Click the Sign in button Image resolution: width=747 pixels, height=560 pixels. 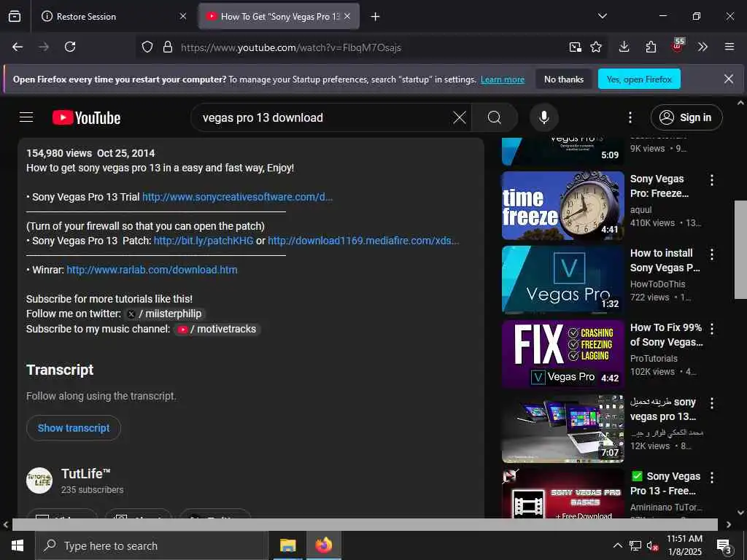tap(686, 117)
